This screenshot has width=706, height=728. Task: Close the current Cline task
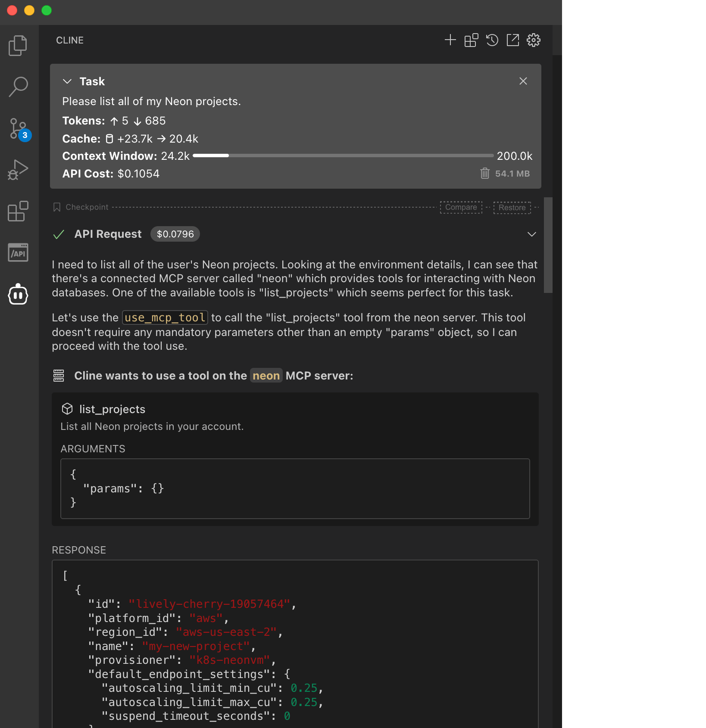523,81
